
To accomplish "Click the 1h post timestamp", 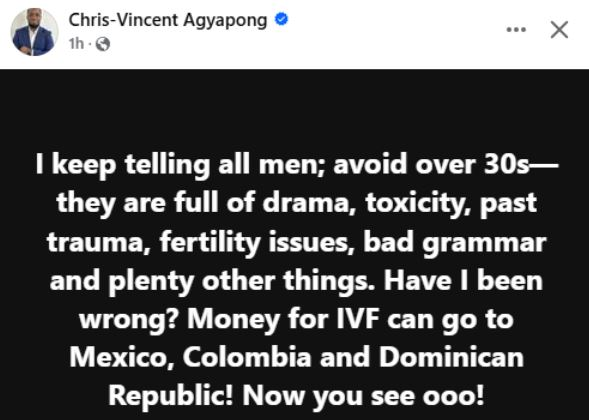I will click(x=76, y=44).
